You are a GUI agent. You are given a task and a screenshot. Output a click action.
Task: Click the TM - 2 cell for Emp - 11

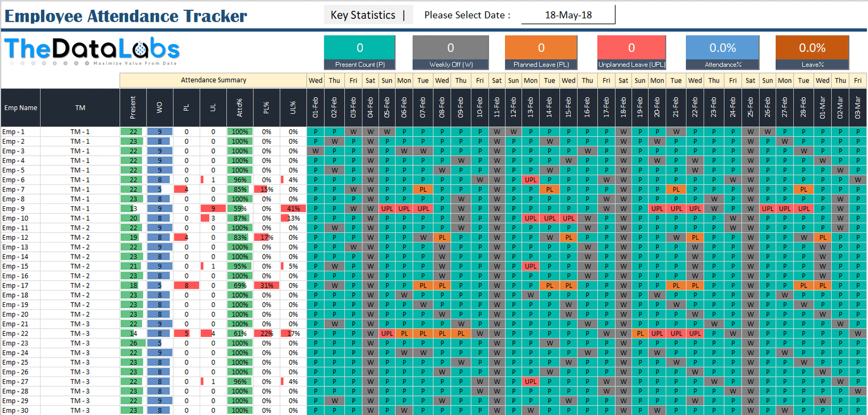(x=80, y=228)
